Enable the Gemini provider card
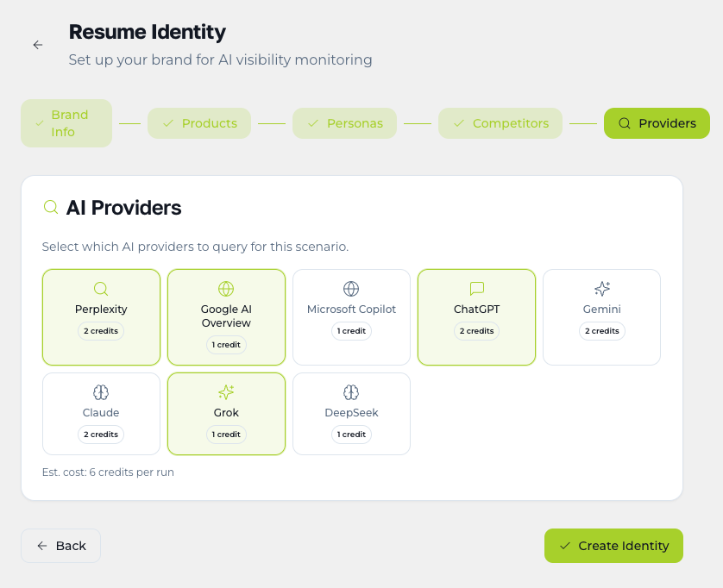This screenshot has height=588, width=723. pos(601,317)
